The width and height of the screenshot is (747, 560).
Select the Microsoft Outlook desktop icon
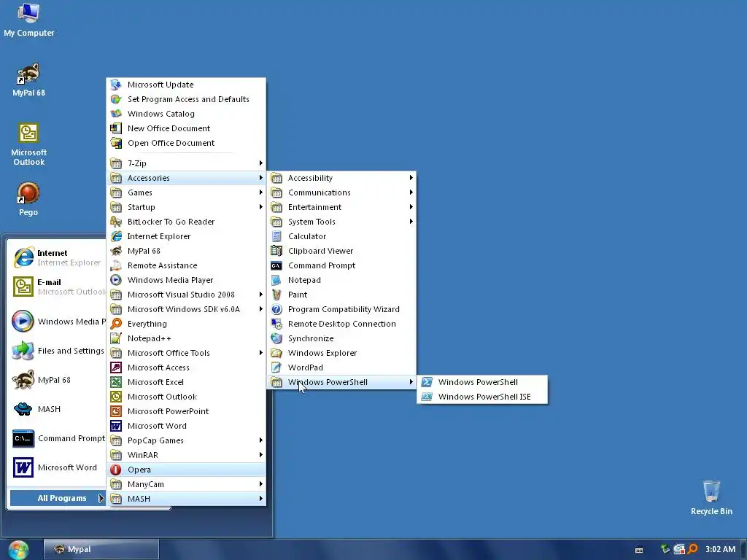[x=28, y=144]
